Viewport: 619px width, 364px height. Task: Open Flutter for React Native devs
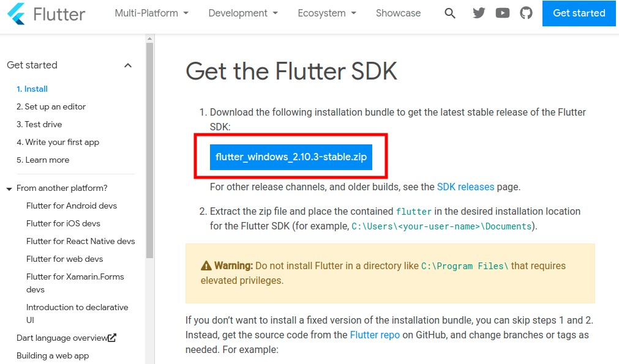click(x=81, y=241)
